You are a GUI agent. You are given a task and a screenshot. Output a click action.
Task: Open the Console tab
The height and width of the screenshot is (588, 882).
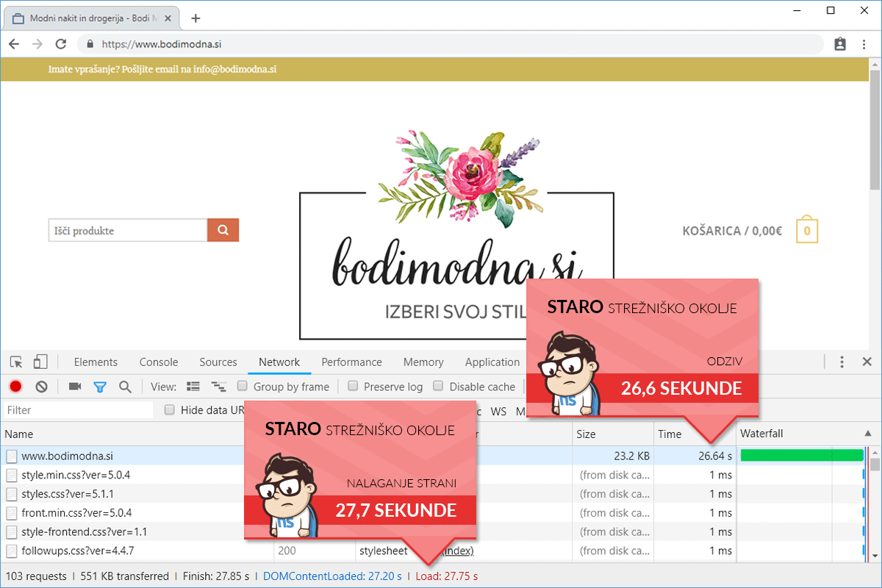[x=159, y=362]
